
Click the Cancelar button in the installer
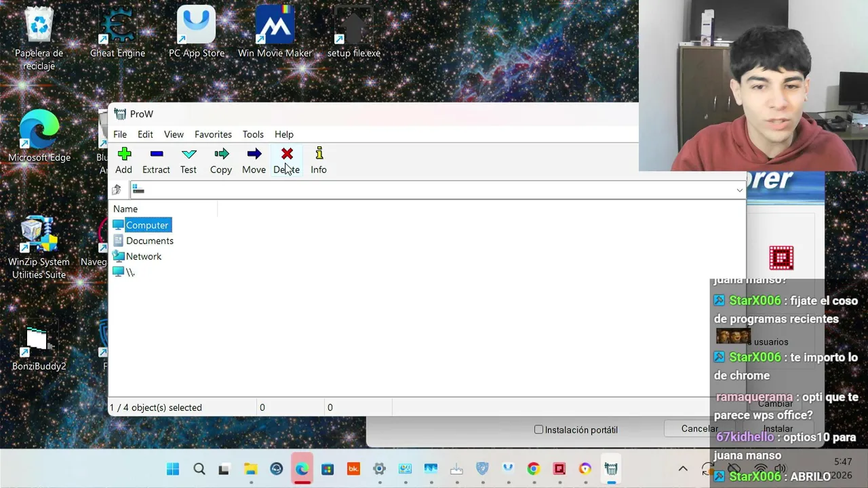tap(699, 429)
